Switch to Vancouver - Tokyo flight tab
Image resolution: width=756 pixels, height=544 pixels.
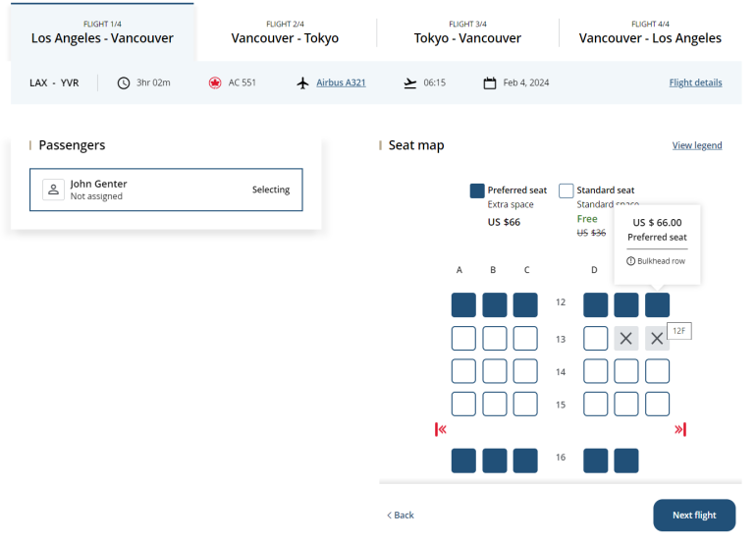(285, 31)
